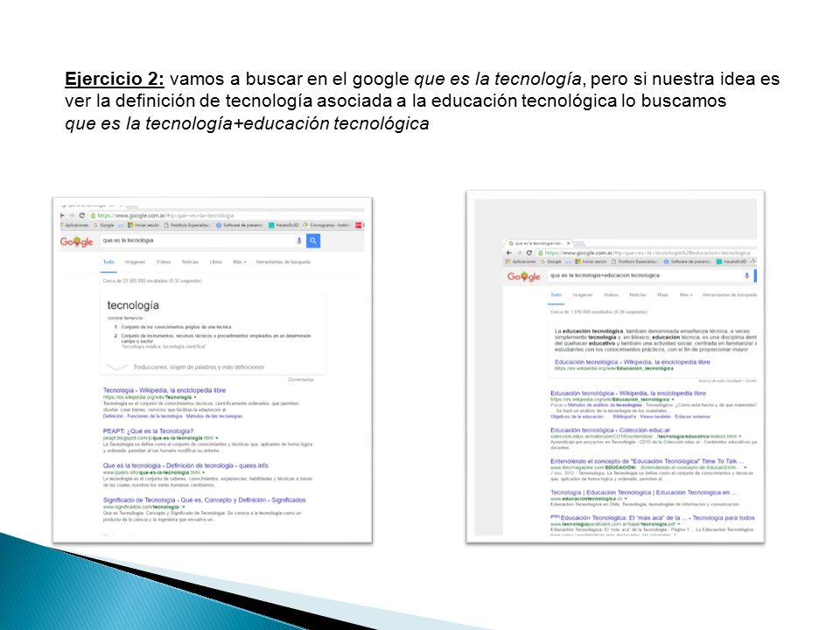Select Videos tab in right Google results
Image resolution: width=840 pixels, height=630 pixels.
[611, 295]
